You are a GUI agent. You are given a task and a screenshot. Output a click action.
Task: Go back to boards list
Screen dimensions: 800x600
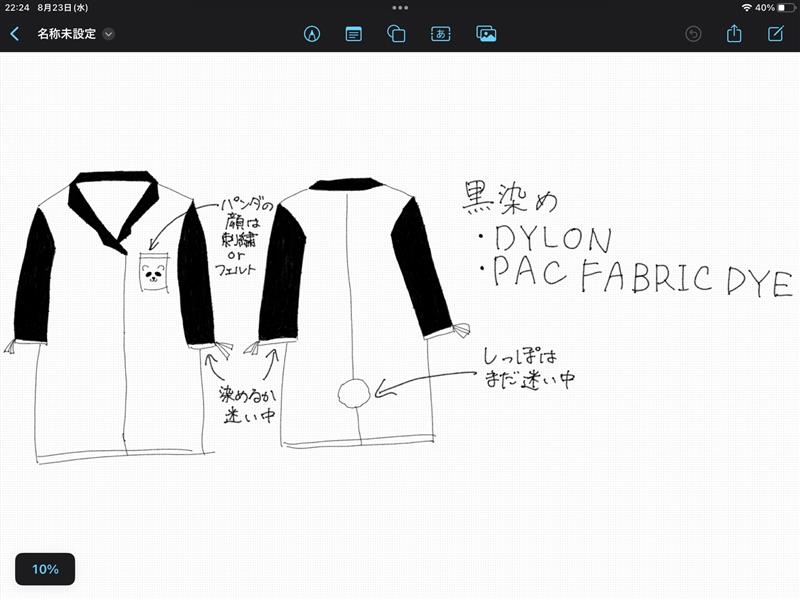(x=15, y=34)
